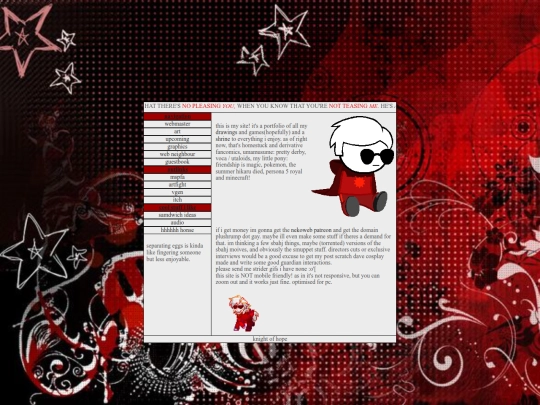Open the hhhhhh horse page
The image size is (540, 405).
click(x=177, y=230)
